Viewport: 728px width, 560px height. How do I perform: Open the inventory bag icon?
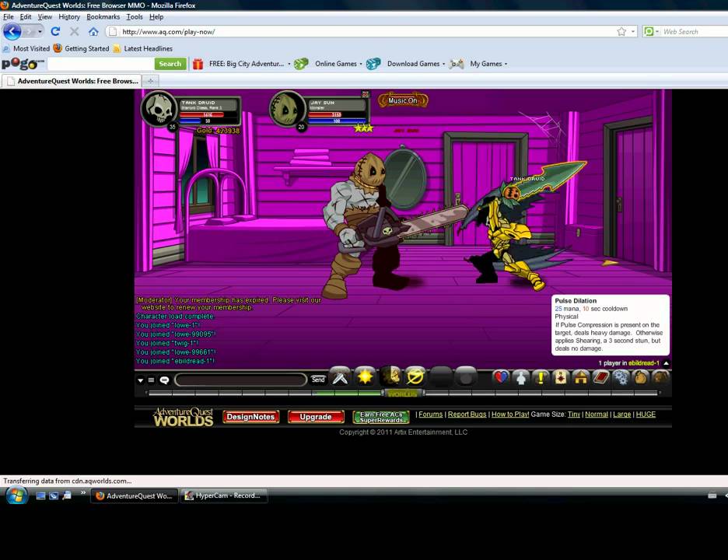click(641, 377)
